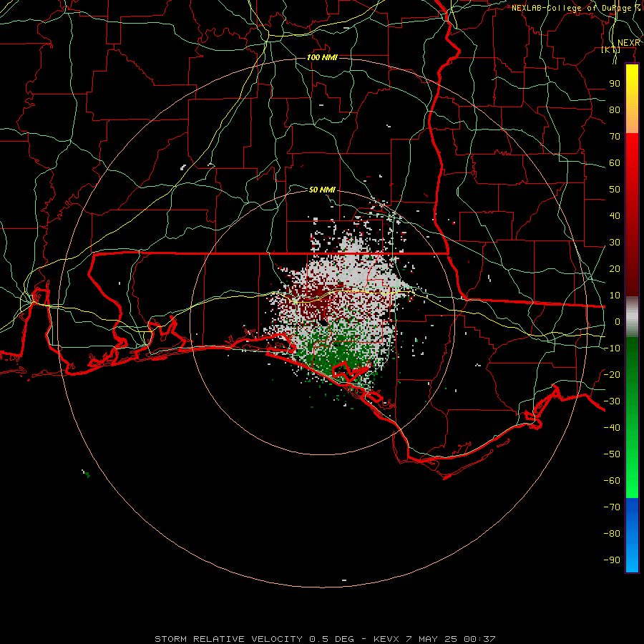Select the positive 40 value on the velocity scale
The image size is (644, 644).
click(x=615, y=216)
